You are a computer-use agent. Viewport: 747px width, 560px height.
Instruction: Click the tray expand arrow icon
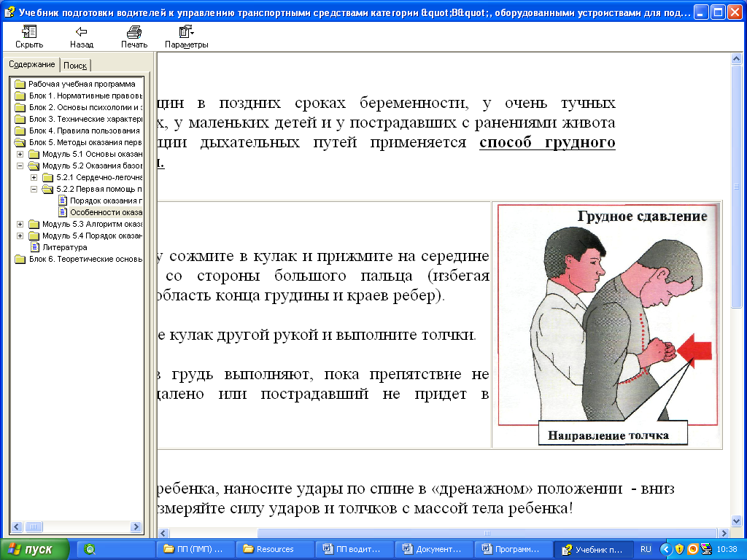665,550
